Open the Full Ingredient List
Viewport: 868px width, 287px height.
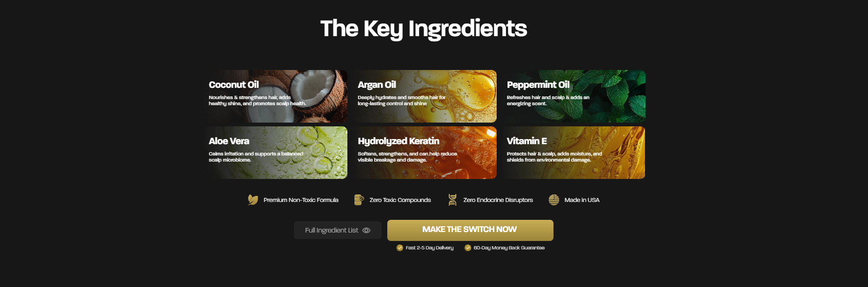coord(338,230)
